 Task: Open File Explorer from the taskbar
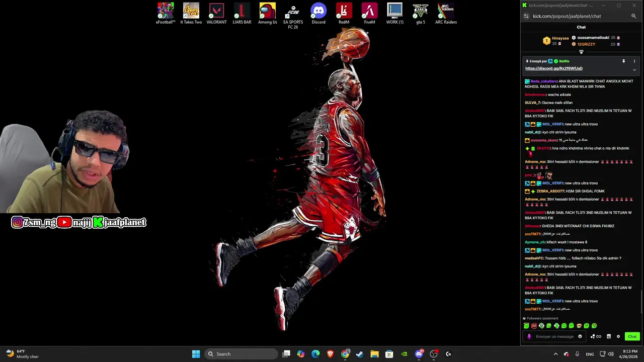[374, 354]
